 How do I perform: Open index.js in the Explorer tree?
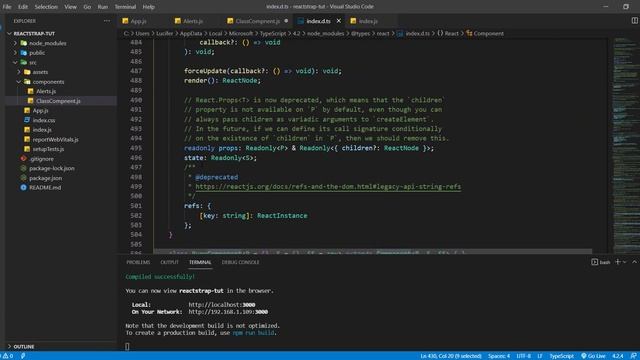[x=42, y=130]
